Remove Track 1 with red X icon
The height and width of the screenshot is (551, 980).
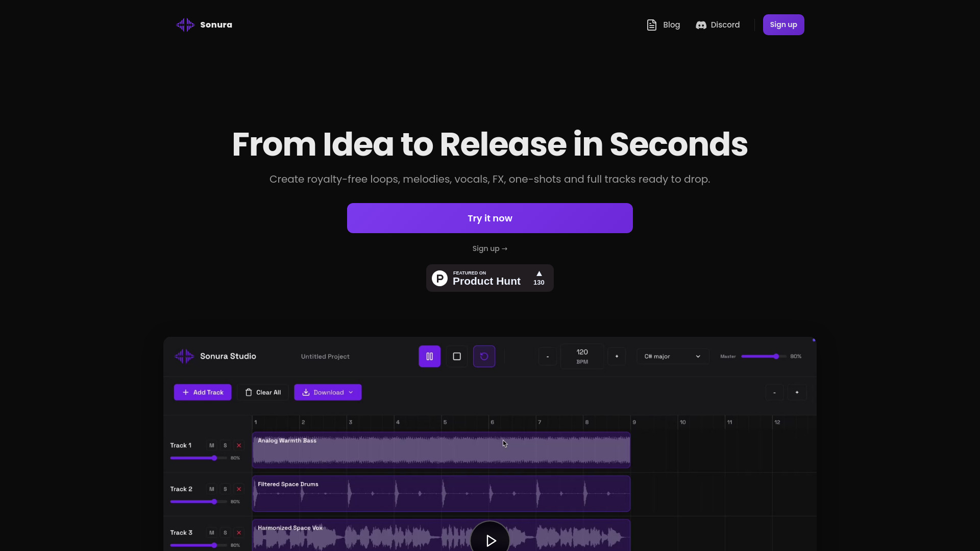tap(238, 445)
